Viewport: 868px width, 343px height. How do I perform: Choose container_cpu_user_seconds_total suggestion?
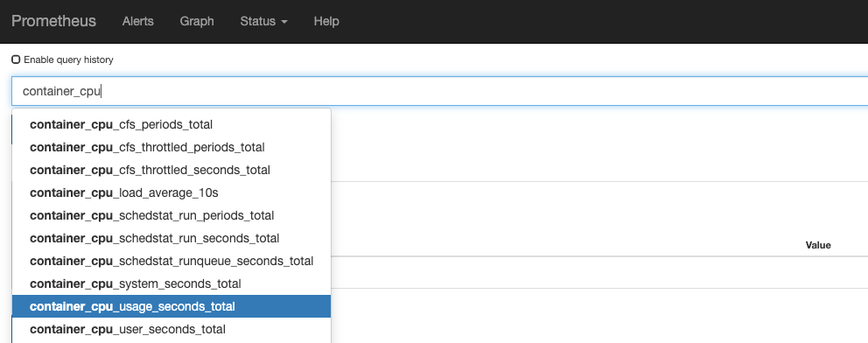[x=171, y=329]
